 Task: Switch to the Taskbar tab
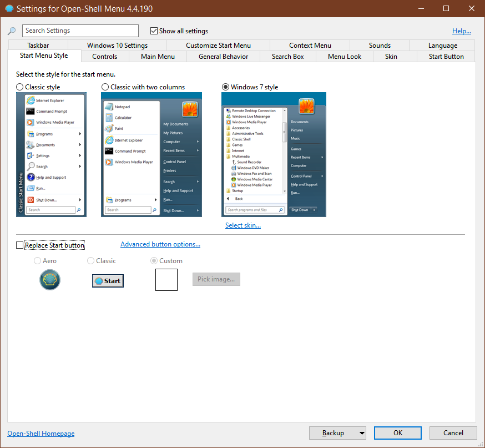tap(38, 45)
